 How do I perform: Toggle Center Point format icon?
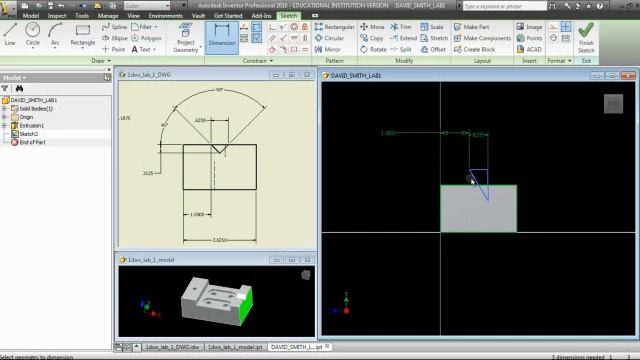point(566,27)
